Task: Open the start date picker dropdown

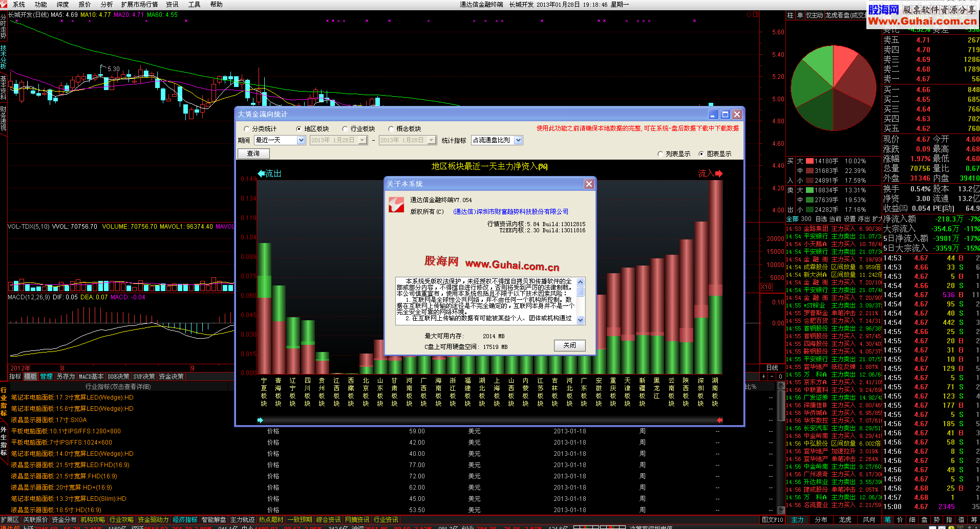Action: tap(363, 140)
